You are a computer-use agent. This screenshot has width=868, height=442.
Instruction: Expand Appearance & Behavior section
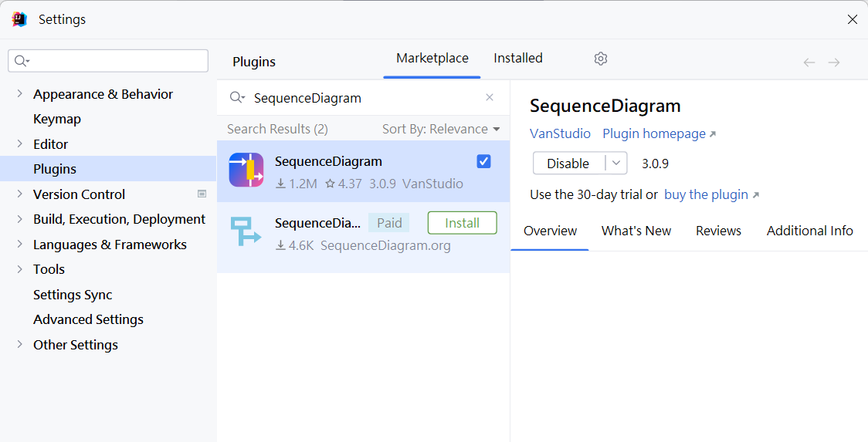click(20, 94)
